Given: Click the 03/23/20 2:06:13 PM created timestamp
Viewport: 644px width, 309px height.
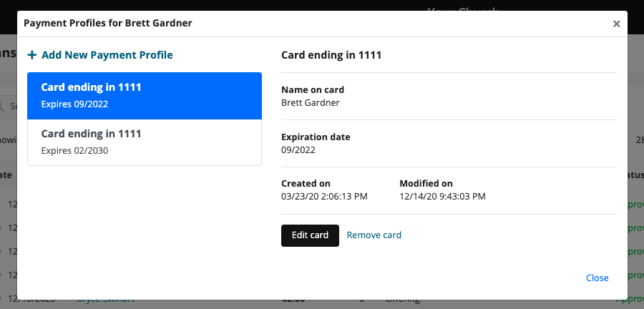Looking at the screenshot, I should tap(324, 196).
